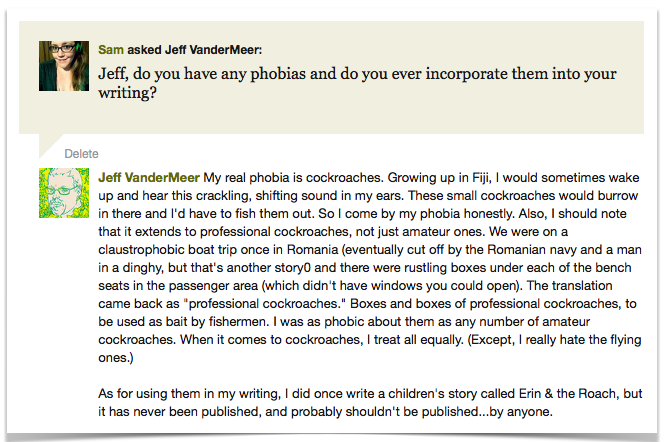
Task: Click the phrase "My real phobia is cockroaches"
Action: [293, 177]
